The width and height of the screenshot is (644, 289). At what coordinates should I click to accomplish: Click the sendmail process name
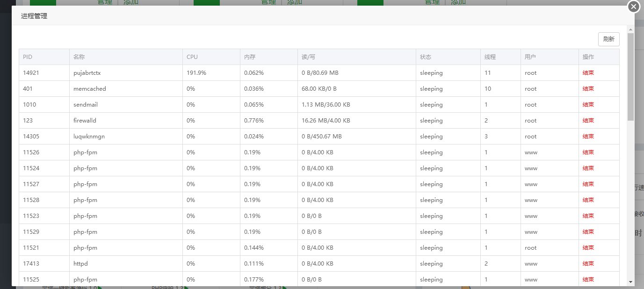[86, 105]
